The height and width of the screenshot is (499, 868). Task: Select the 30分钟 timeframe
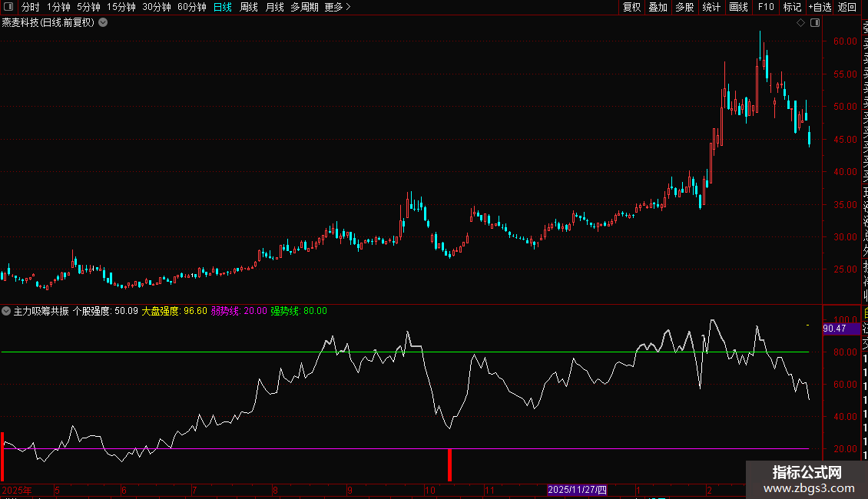click(157, 7)
